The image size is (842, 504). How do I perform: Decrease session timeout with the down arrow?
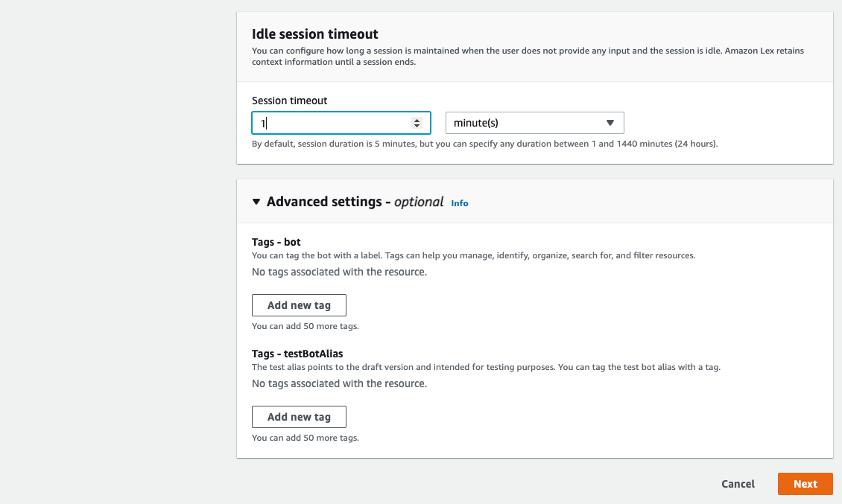point(417,126)
